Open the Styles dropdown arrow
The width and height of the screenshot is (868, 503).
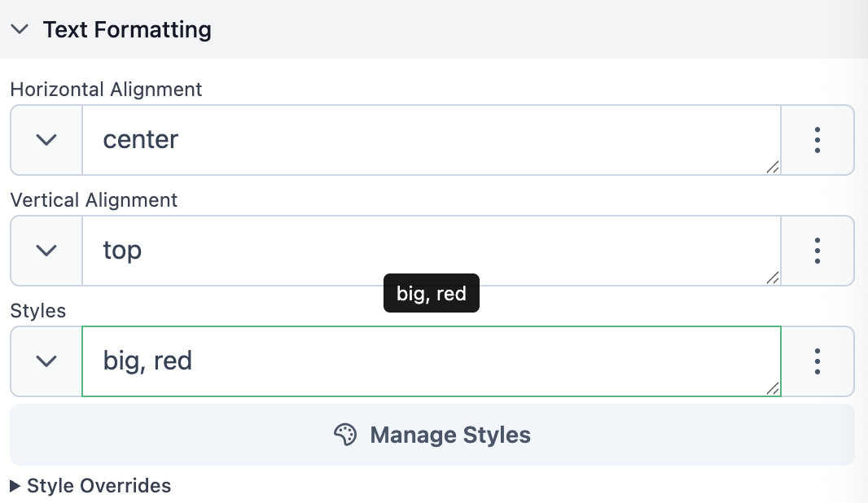[46, 361]
